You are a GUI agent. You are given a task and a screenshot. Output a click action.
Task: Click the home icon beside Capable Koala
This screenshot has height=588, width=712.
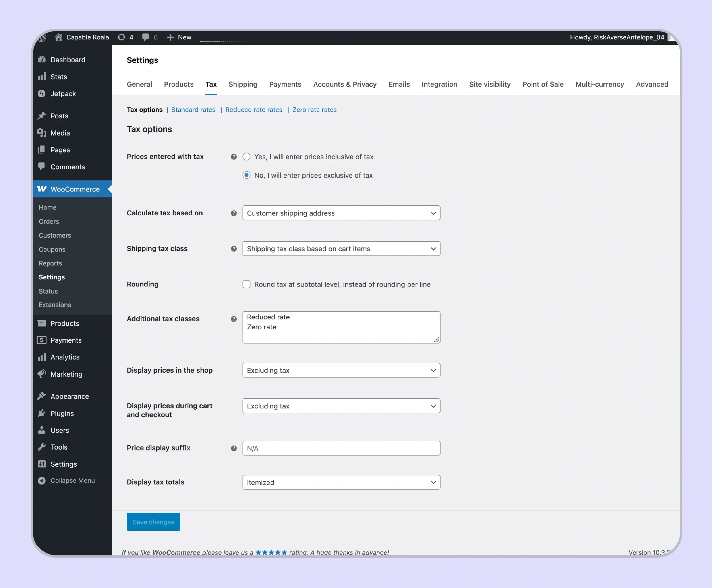(58, 37)
